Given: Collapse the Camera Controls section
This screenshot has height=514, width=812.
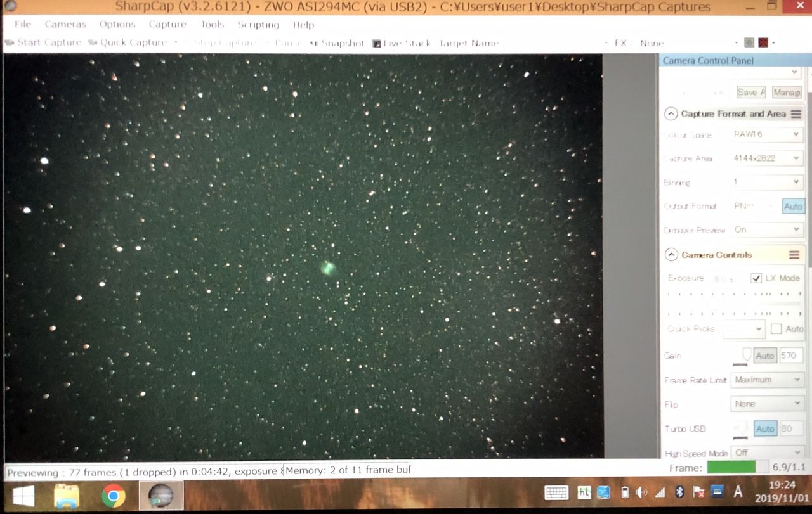Looking at the screenshot, I should click(671, 255).
